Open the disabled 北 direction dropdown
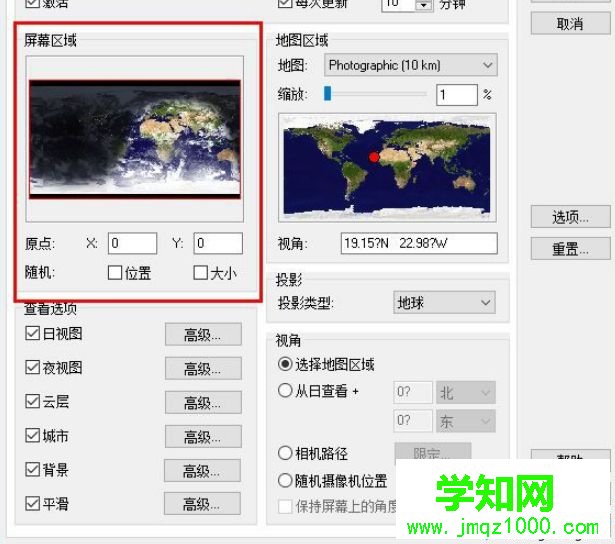 pyautogui.click(x=466, y=392)
